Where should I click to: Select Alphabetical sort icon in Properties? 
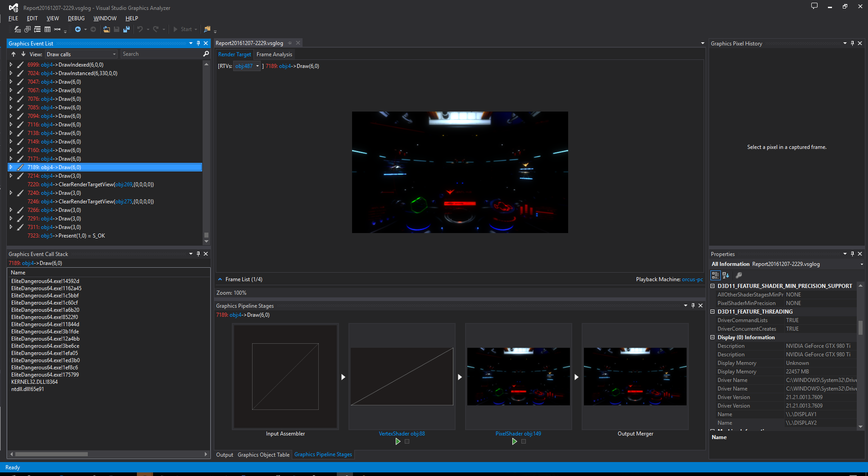pyautogui.click(x=726, y=275)
